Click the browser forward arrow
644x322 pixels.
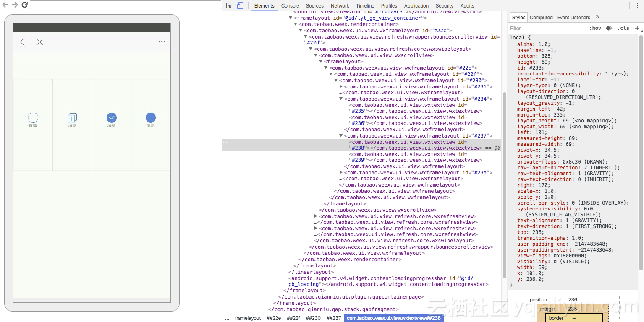(15, 5)
